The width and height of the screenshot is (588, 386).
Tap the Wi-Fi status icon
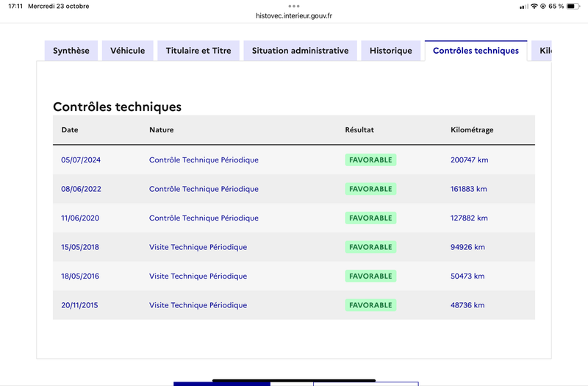click(x=534, y=6)
